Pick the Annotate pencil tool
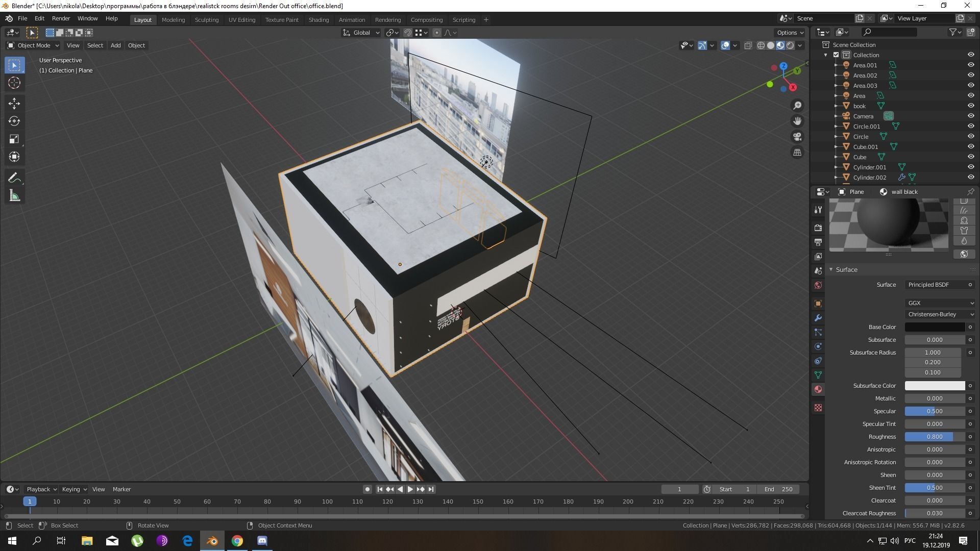The width and height of the screenshot is (980, 551). [x=14, y=178]
